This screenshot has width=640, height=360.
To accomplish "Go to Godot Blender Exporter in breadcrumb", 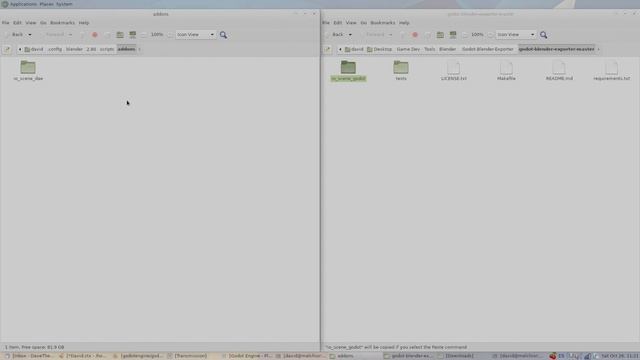I will tap(487, 49).
